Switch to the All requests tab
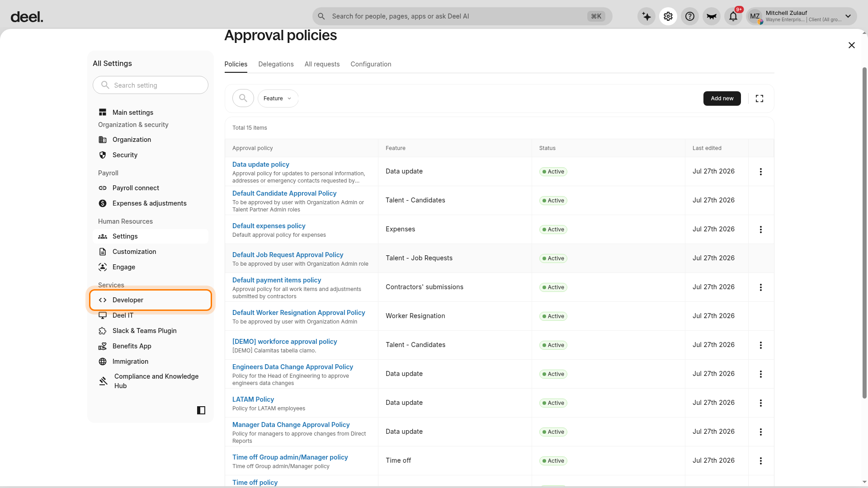 point(322,64)
